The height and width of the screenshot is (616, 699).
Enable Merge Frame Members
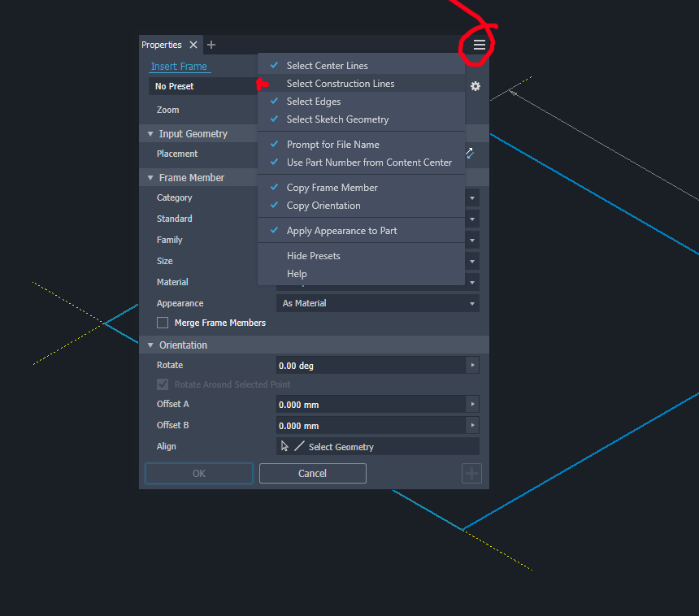click(x=163, y=323)
